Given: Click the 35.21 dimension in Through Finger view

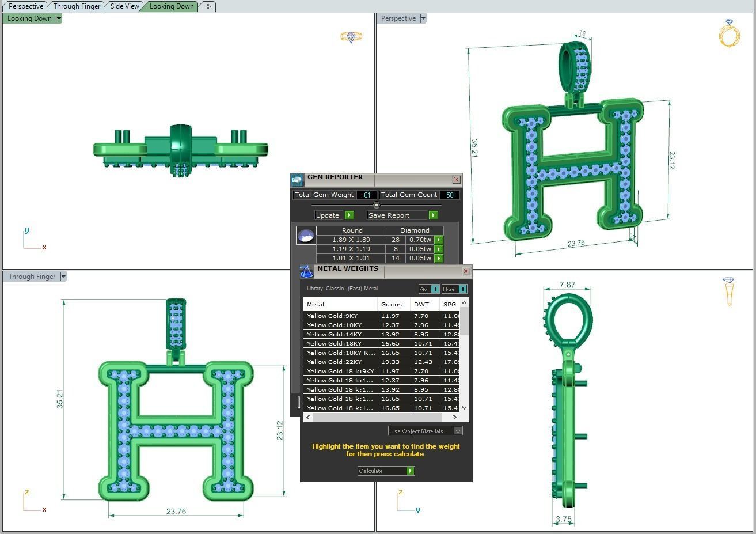Looking at the screenshot, I should 59,399.
